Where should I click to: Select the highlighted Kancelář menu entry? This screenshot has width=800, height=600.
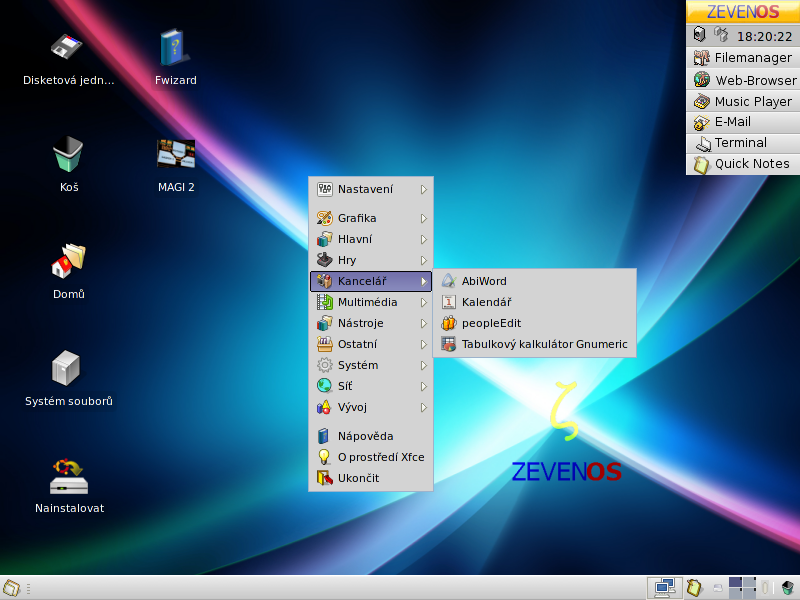pos(371,281)
